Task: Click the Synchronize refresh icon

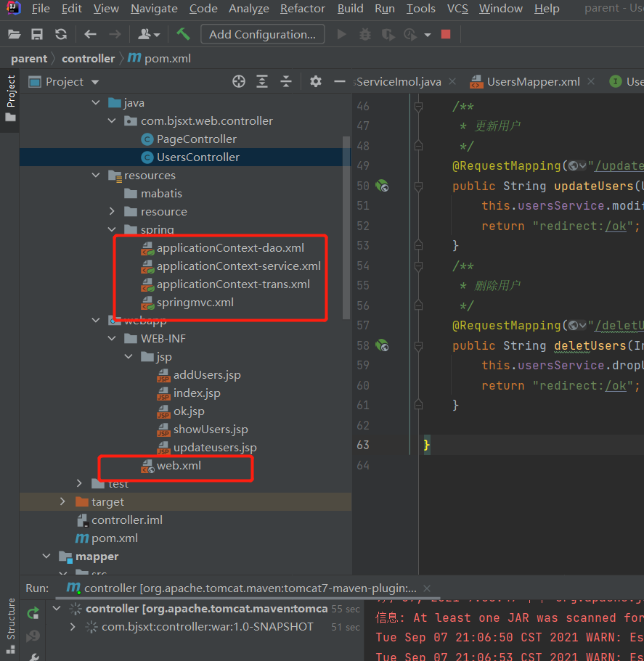Action: pyautogui.click(x=61, y=34)
